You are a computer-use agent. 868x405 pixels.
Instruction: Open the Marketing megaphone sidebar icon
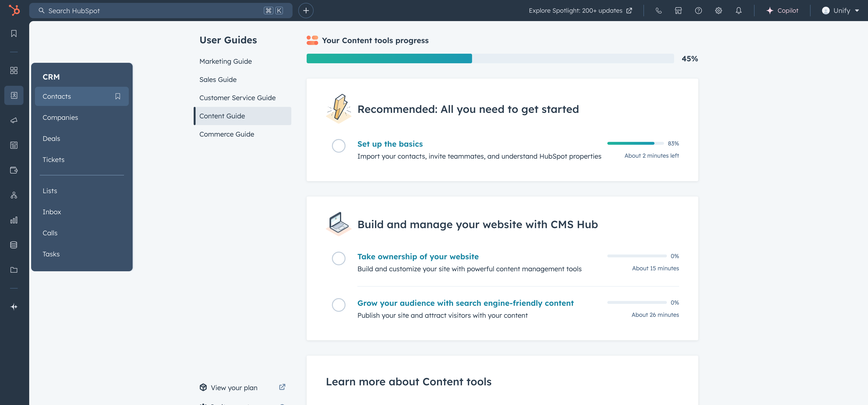coord(14,120)
